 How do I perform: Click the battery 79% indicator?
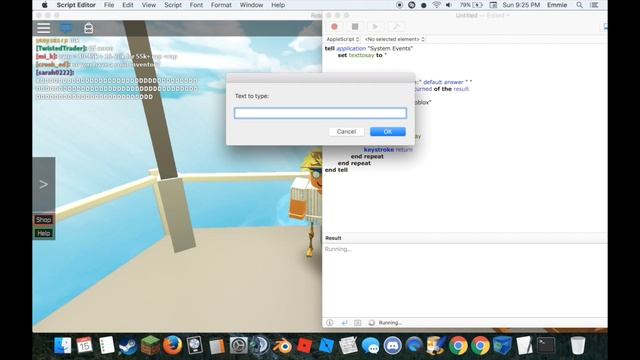click(x=471, y=5)
